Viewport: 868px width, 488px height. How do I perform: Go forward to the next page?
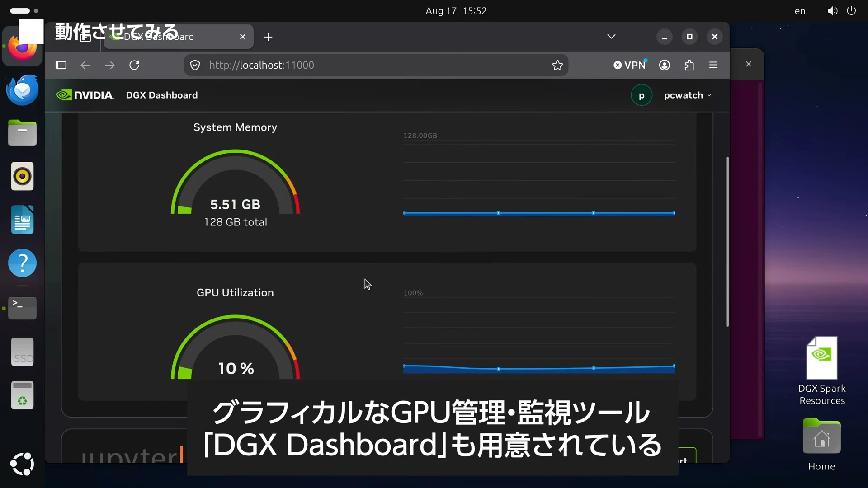(x=110, y=65)
